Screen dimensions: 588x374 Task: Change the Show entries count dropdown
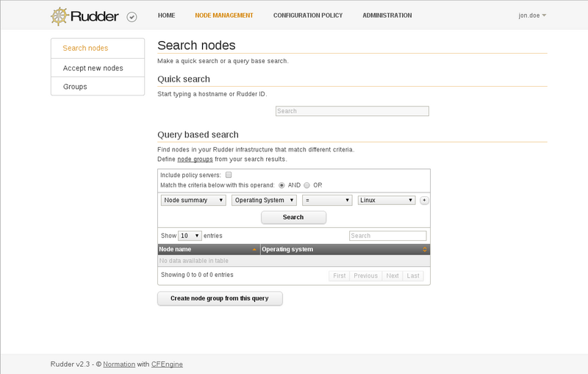point(190,236)
